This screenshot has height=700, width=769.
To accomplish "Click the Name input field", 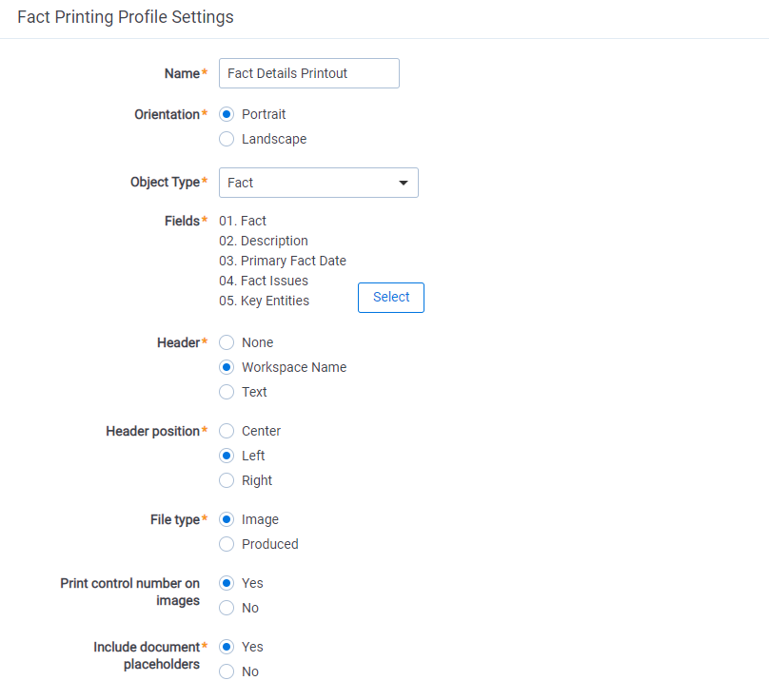I will coord(309,73).
